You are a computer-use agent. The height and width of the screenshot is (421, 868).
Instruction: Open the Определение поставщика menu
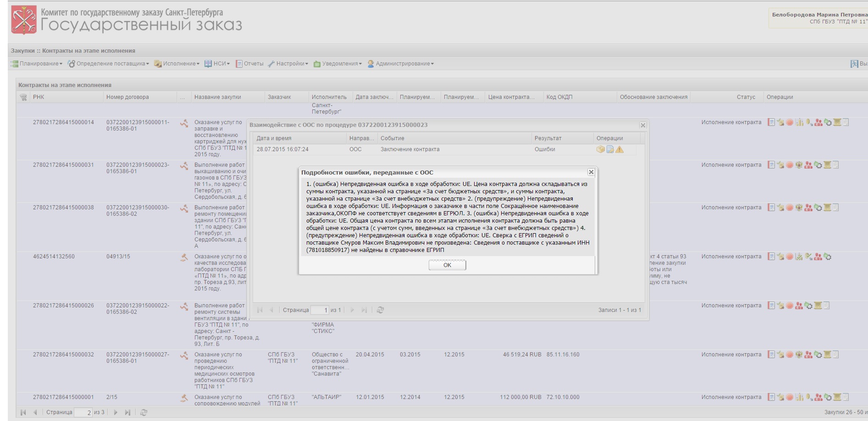[108, 64]
